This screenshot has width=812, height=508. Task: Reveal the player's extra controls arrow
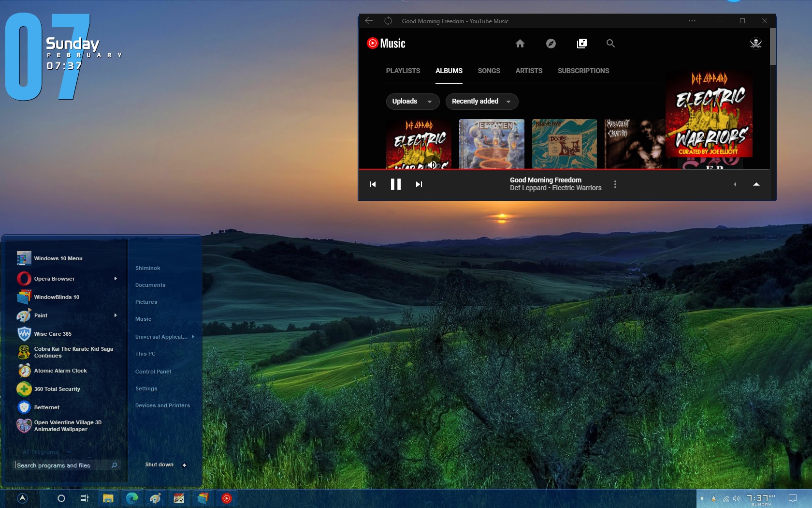(x=735, y=184)
